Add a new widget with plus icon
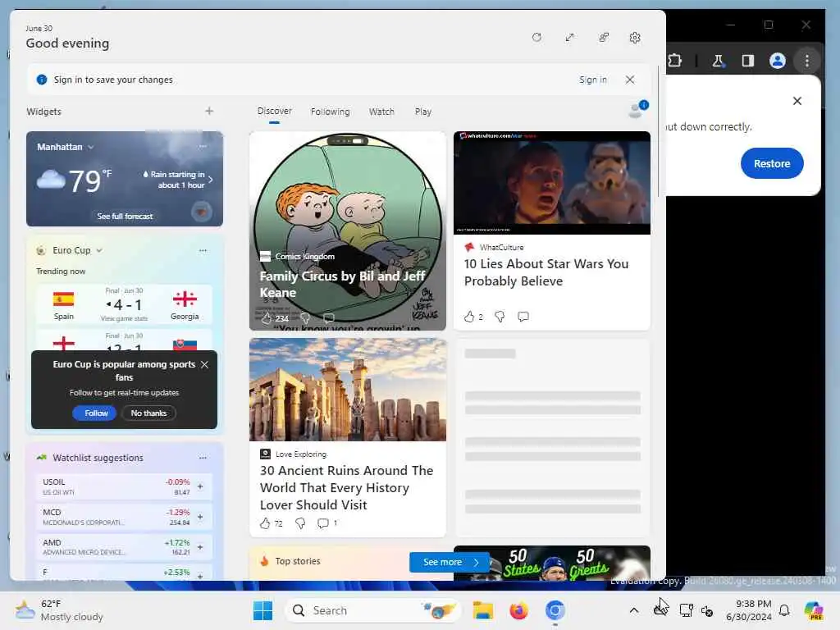 [209, 111]
